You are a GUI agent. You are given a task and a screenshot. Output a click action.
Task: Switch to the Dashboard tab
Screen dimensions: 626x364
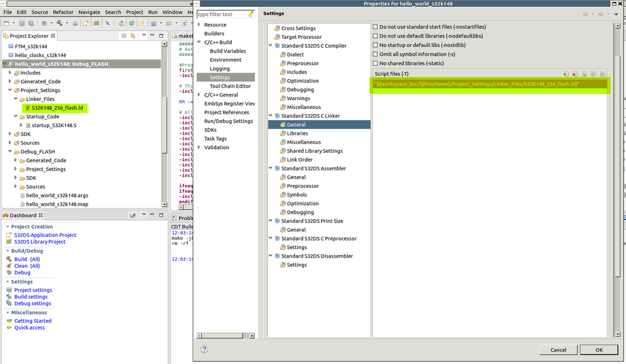coord(23,216)
